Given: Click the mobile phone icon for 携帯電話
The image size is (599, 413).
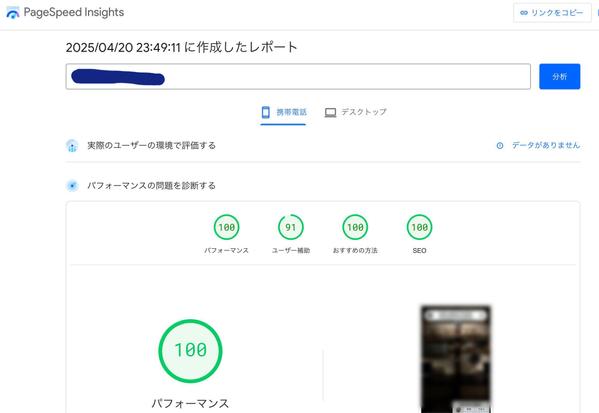Looking at the screenshot, I should (x=266, y=112).
